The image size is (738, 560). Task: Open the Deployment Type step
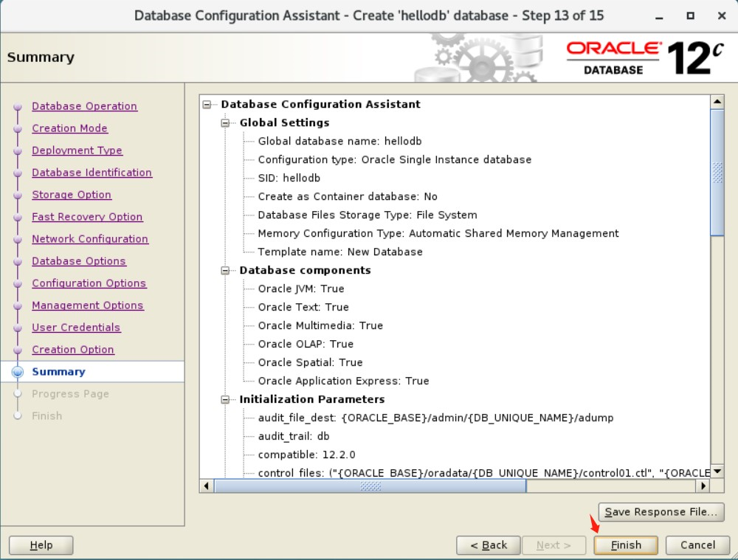coord(77,151)
